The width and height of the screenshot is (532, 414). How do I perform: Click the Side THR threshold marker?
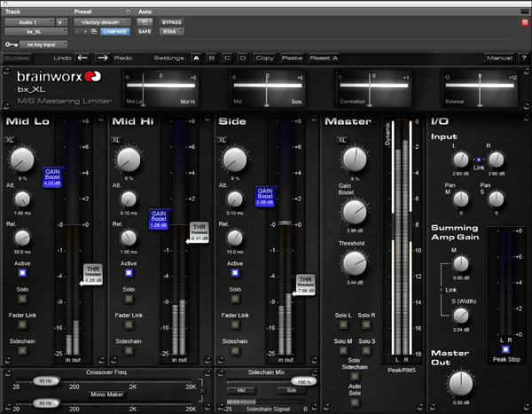tap(305, 285)
